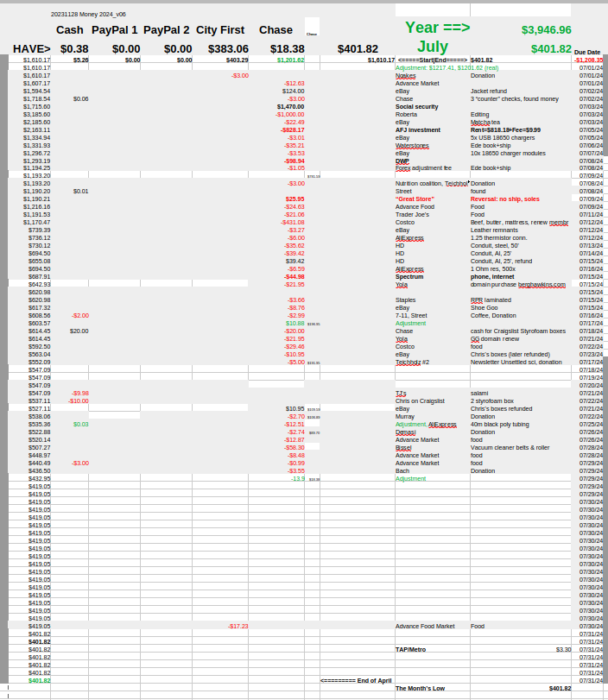Screen dimensions: 608x700
Task: Select the -$98.94 amount cell
Action: click(294, 161)
